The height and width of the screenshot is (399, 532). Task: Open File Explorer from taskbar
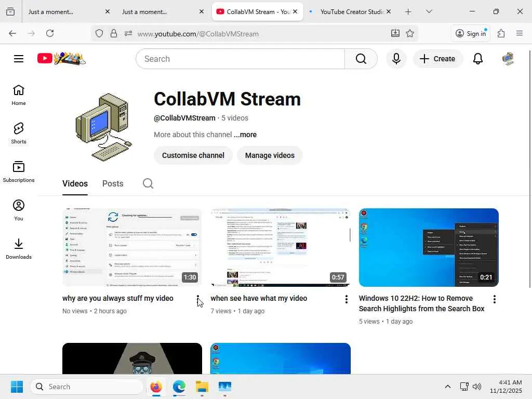202,387
